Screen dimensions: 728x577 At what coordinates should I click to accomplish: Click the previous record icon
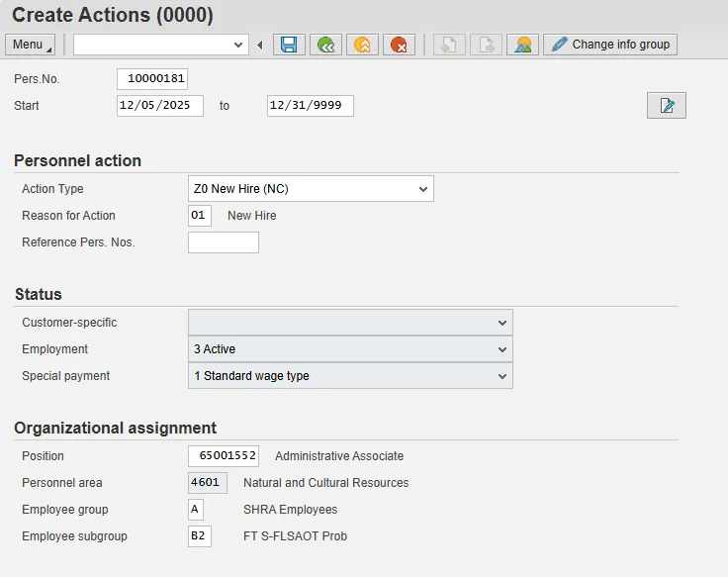[x=449, y=45]
